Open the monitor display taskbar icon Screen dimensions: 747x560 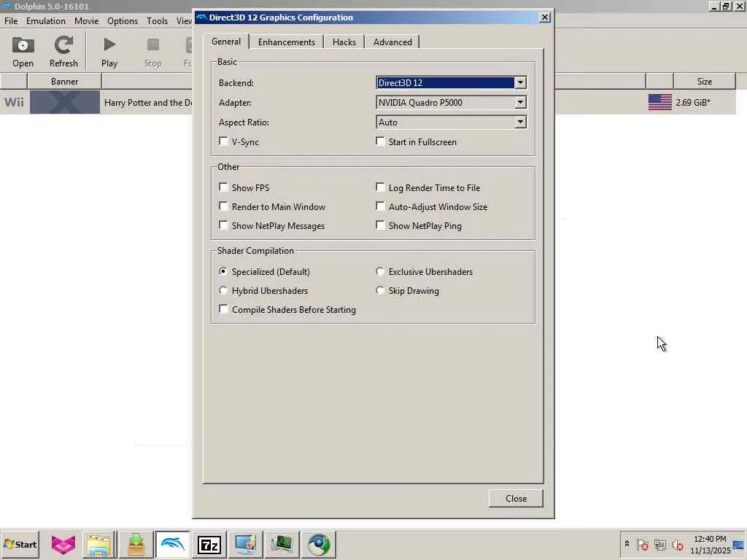click(245, 544)
